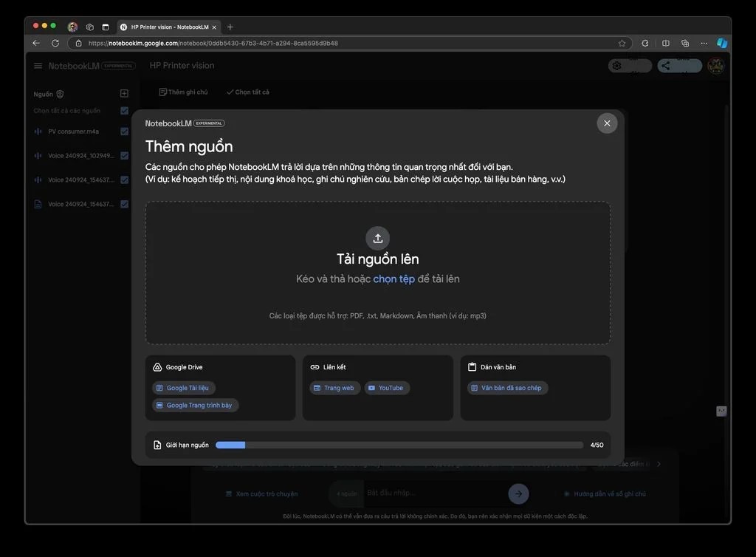Image resolution: width=756 pixels, height=557 pixels.
Task: Open a new browser tab
Action: [x=230, y=27]
